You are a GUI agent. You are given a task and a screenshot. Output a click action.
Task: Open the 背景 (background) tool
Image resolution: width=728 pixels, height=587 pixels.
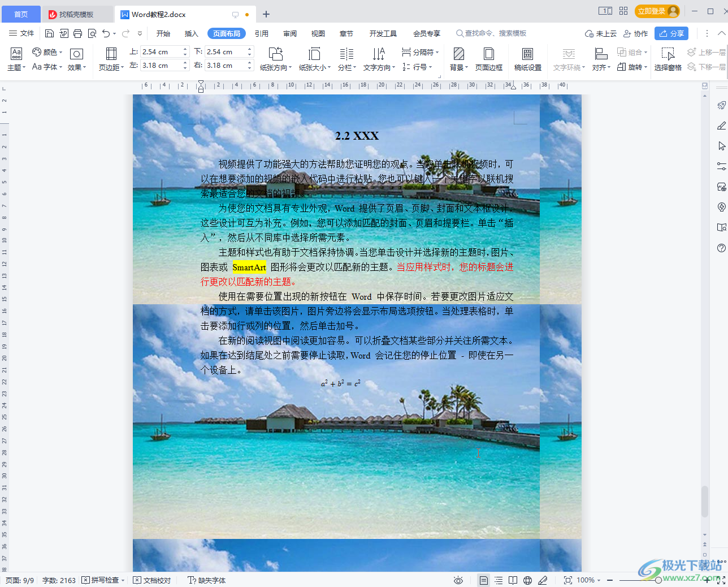pyautogui.click(x=459, y=59)
